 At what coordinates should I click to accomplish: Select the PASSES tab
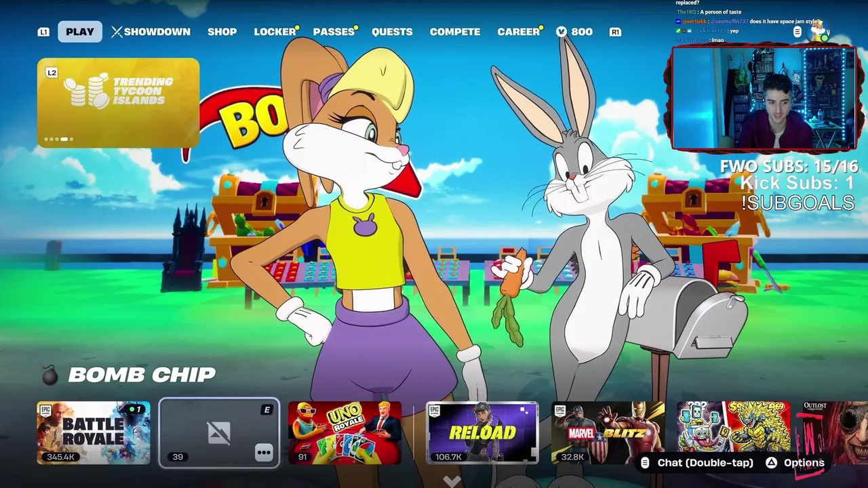click(334, 32)
